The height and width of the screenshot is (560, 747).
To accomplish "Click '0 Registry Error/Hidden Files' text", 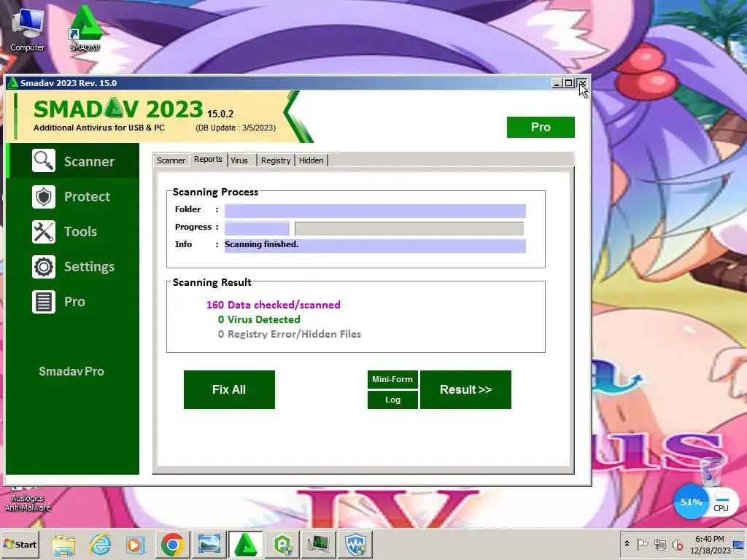I will point(290,334).
